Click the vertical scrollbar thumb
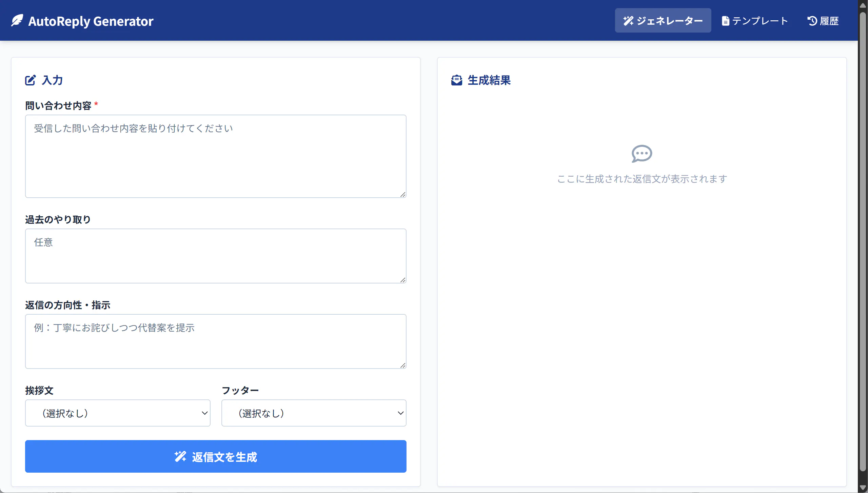 pyautogui.click(x=863, y=242)
